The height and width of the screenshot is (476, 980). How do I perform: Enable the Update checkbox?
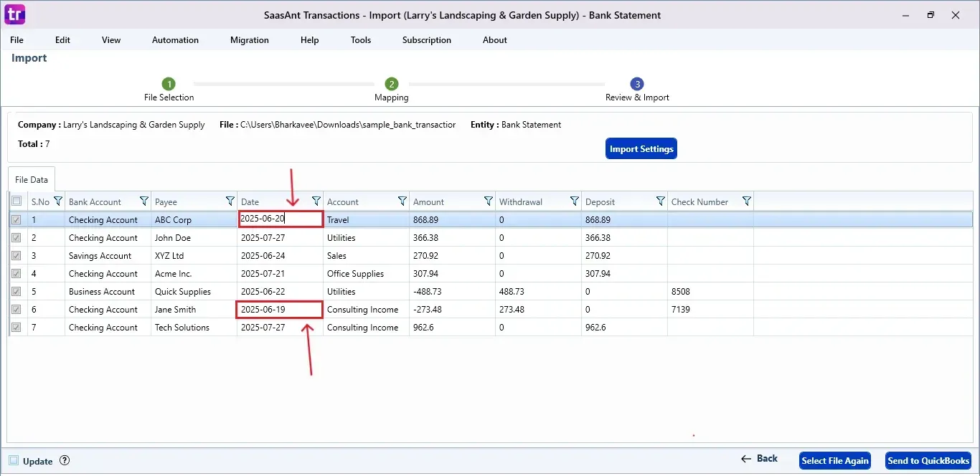coord(14,461)
